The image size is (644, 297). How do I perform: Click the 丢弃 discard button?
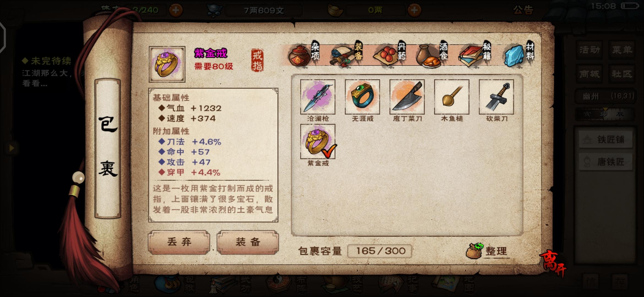click(x=179, y=242)
